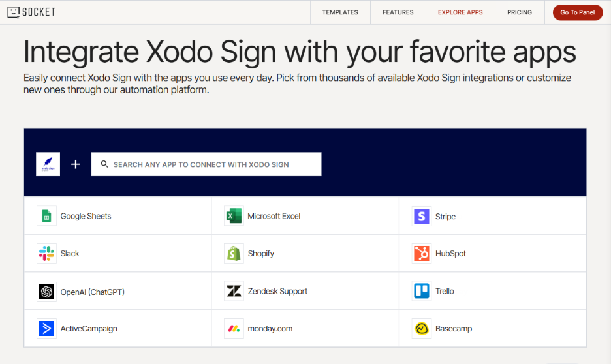Click the OpenAI ChatGPT icon
This screenshot has height=364, width=611.
coord(46,292)
